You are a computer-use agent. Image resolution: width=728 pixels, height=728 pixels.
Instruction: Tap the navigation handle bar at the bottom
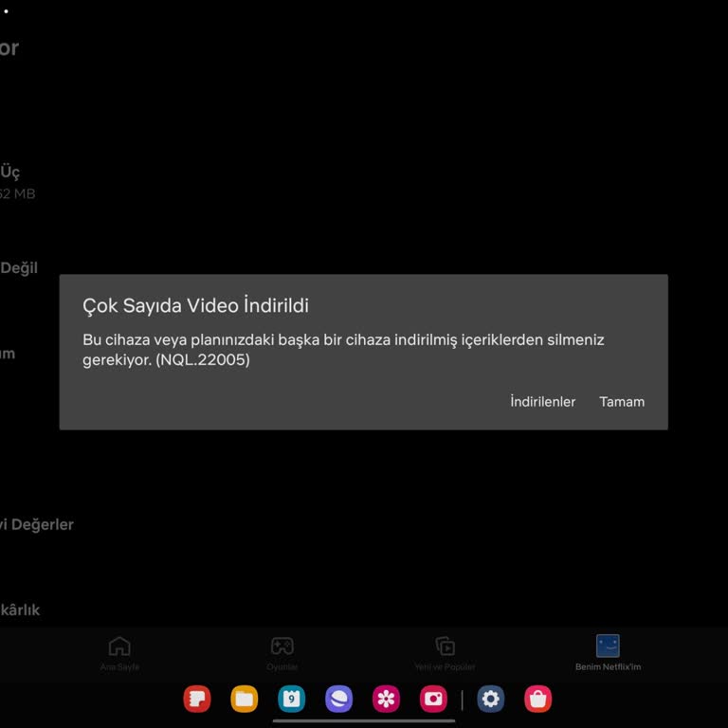click(x=364, y=721)
